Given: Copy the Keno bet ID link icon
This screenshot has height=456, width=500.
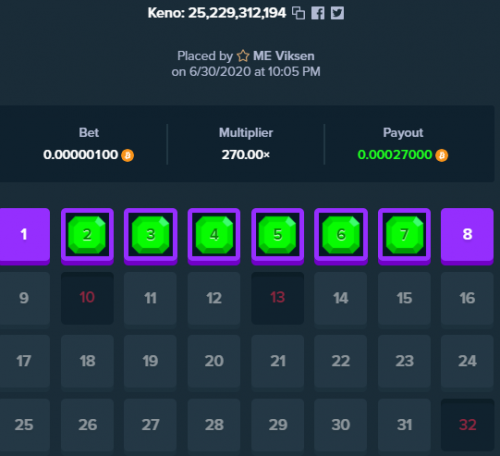Looking at the screenshot, I should [x=298, y=13].
